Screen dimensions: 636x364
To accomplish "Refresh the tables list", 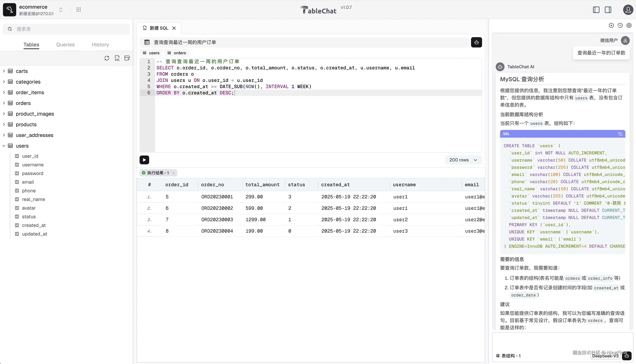I will (107, 58).
